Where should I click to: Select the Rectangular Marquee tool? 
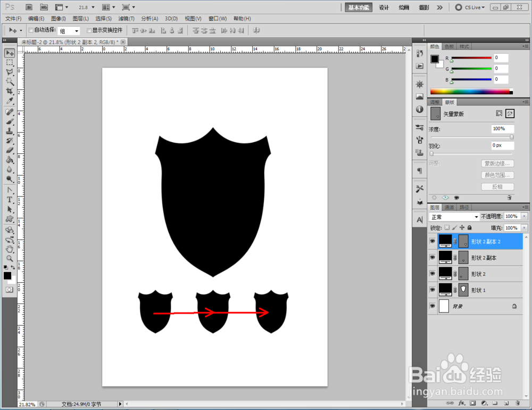[x=10, y=63]
